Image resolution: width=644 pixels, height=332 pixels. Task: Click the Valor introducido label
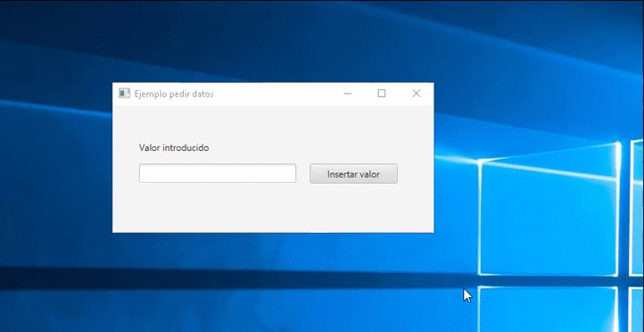[x=174, y=148]
